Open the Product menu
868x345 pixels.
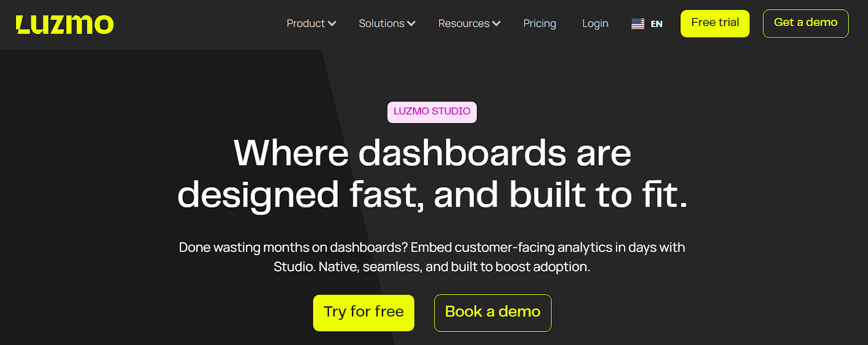pyautogui.click(x=311, y=23)
